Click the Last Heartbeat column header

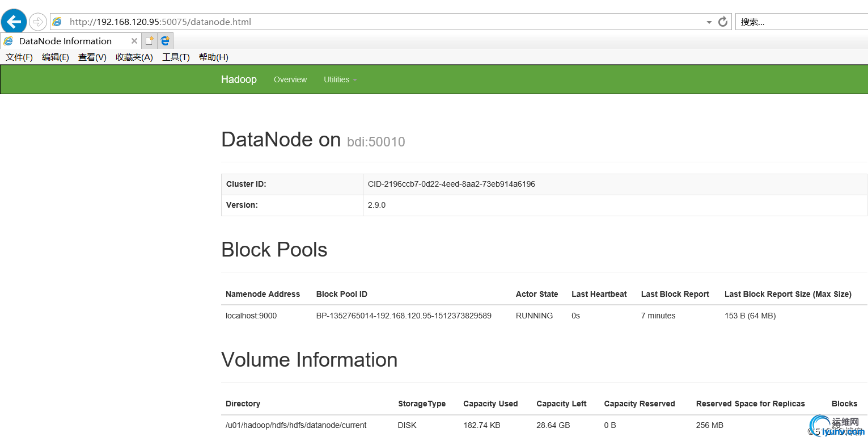click(x=599, y=294)
